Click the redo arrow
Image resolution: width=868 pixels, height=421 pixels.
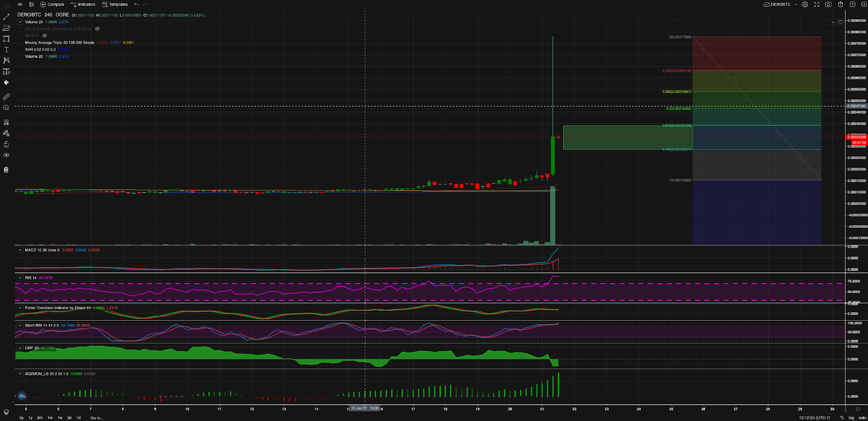(145, 4)
